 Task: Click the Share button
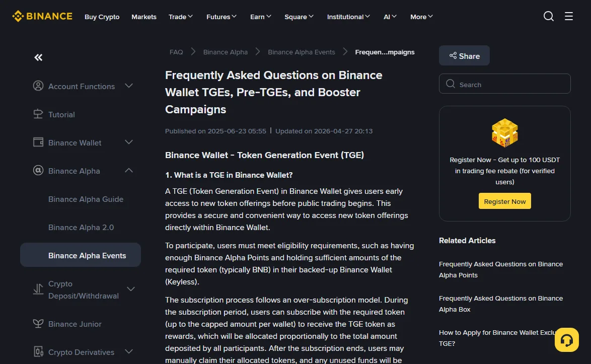[464, 56]
